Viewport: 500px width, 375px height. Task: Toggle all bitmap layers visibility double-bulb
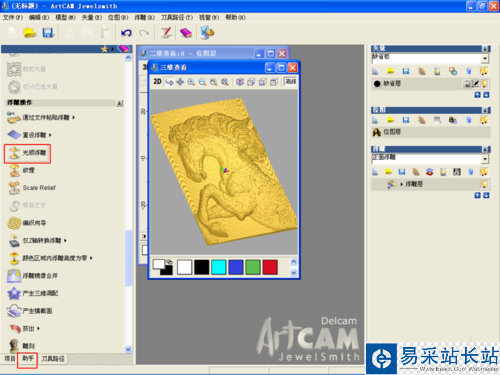click(x=484, y=120)
